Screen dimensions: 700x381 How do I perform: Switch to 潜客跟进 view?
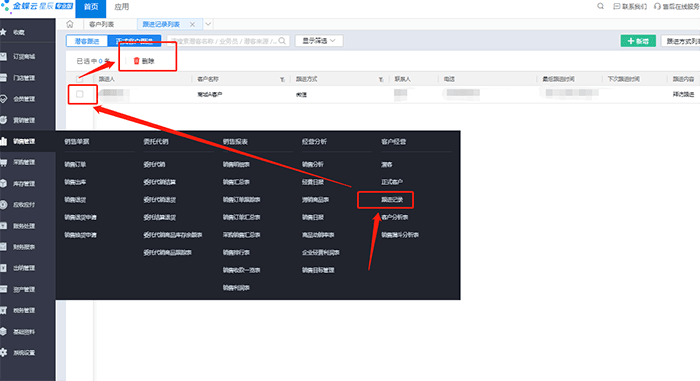87,41
